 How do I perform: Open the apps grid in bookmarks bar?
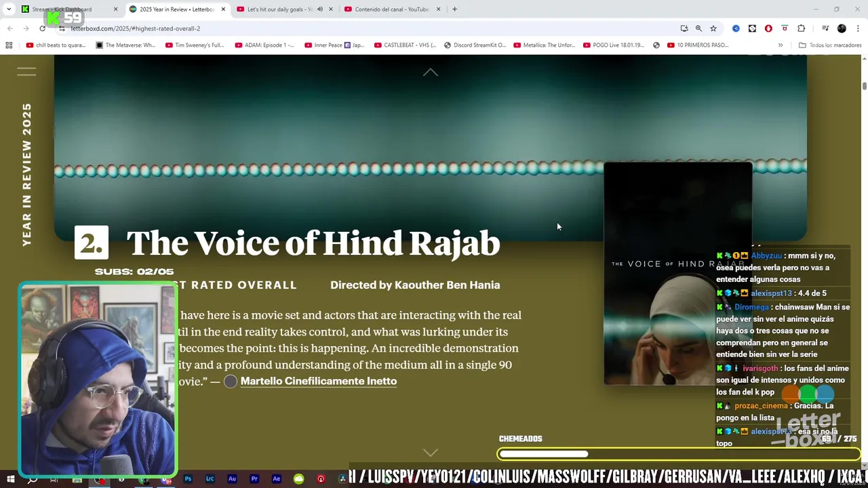[x=9, y=45]
